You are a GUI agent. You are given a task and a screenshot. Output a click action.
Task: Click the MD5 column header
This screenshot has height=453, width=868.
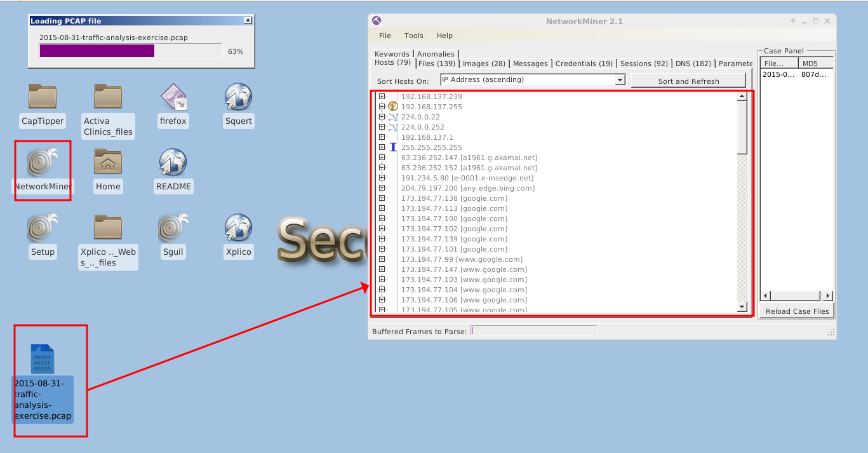[x=816, y=64]
